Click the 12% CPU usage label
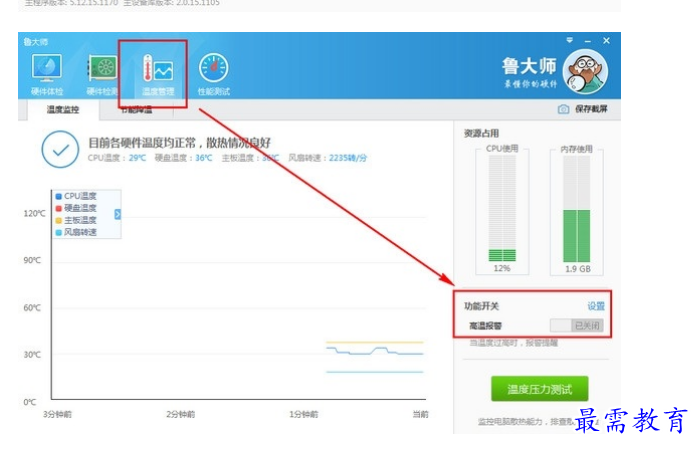Image resolution: width=696 pixels, height=452 pixels. pos(502,269)
